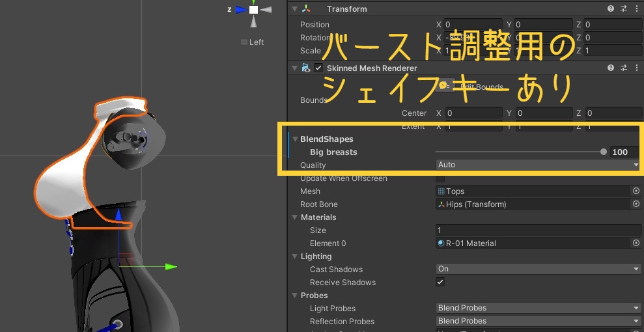Click the Skinned Mesh Renderer component icon
The width and height of the screenshot is (644, 332).
[305, 68]
